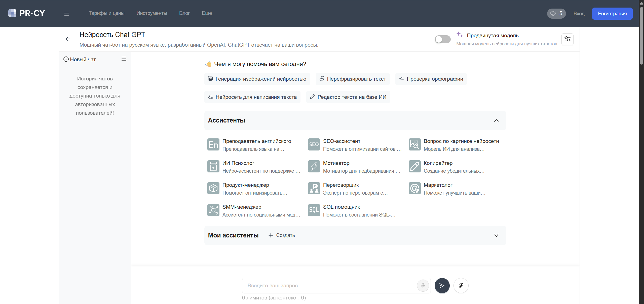644x304 pixels.
Task: Click the Нейросеть Chat GPT heading
Action: point(112,35)
